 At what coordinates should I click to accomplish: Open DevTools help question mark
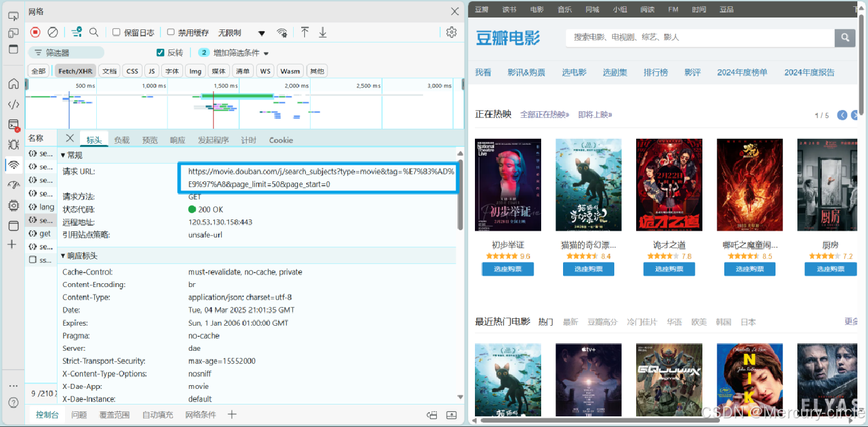13,403
